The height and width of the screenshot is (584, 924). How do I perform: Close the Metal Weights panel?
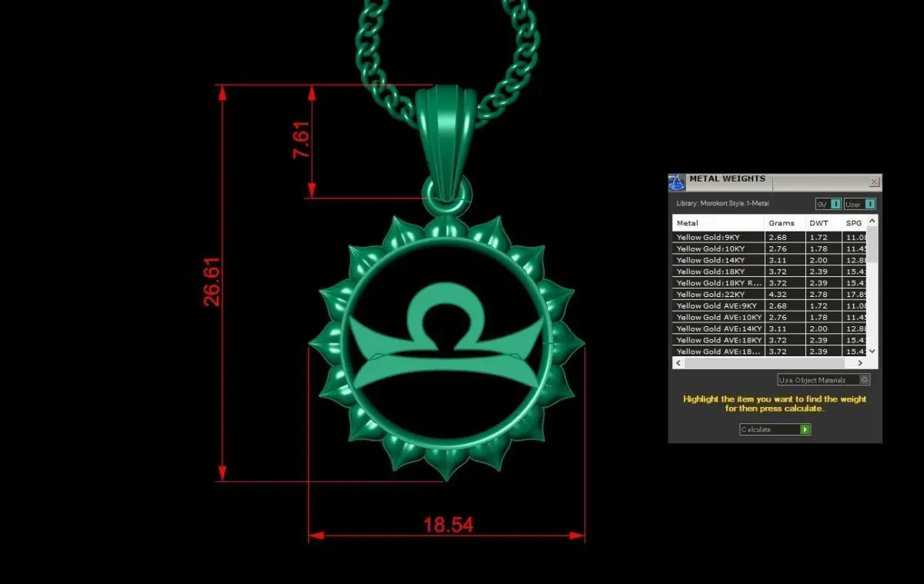point(874,182)
